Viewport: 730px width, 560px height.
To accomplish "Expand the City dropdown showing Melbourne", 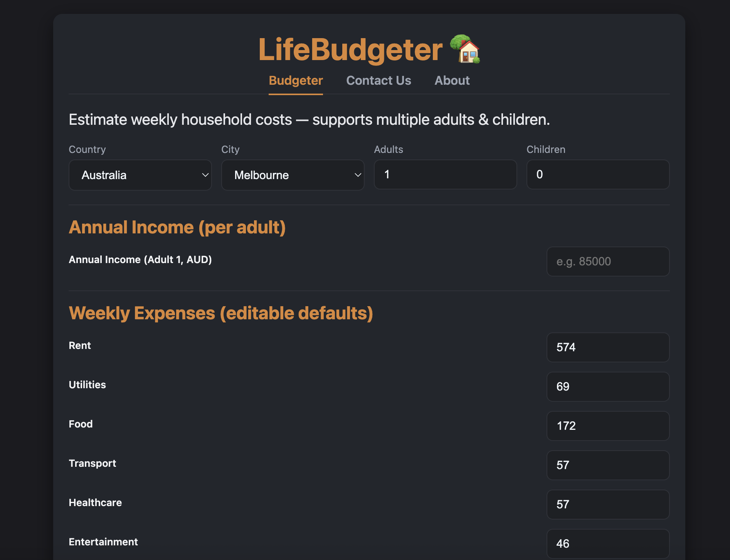I will click(293, 175).
